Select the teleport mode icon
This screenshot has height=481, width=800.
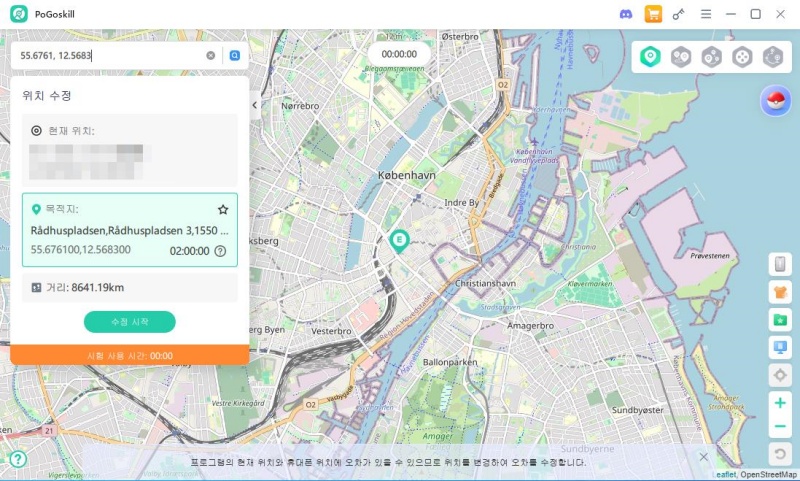(x=650, y=57)
